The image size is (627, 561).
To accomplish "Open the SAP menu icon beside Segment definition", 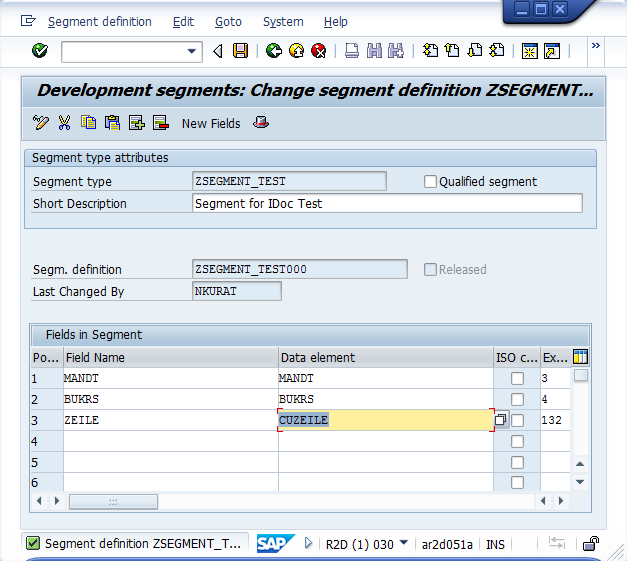I will click(28, 21).
